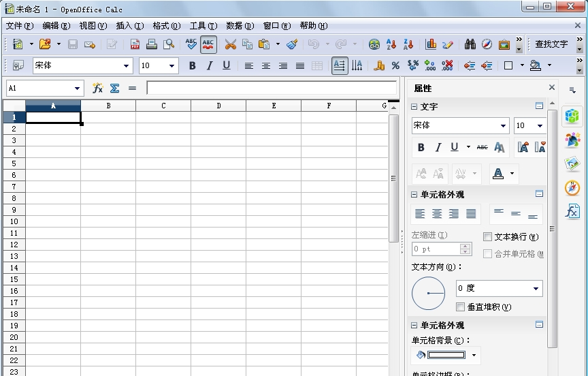Open the 编辑 menu
Viewport: 588px width, 376px height.
(x=56, y=26)
